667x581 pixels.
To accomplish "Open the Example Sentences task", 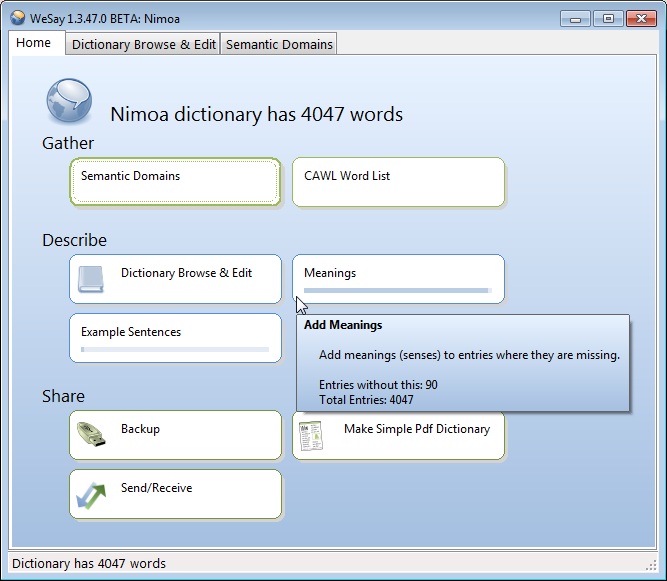I will click(x=175, y=338).
